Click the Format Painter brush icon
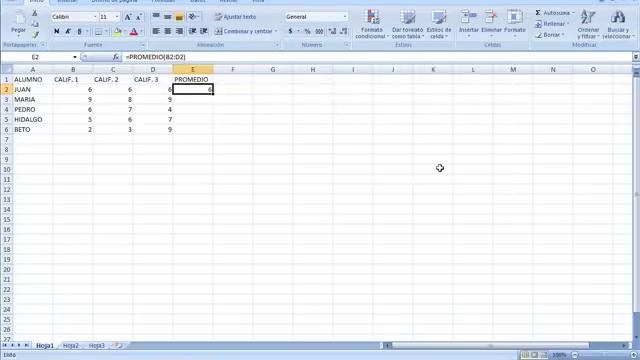The width and height of the screenshot is (640, 360). (35, 35)
